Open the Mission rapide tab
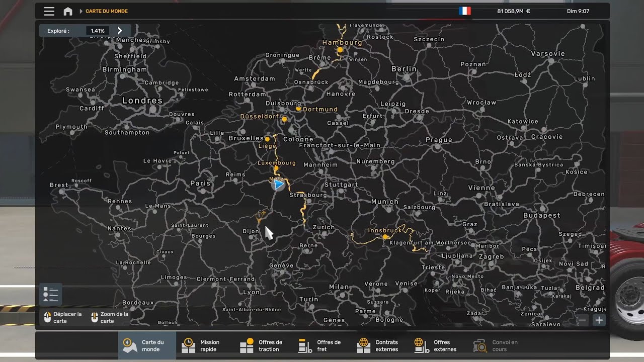The image size is (644, 362). pos(205,345)
